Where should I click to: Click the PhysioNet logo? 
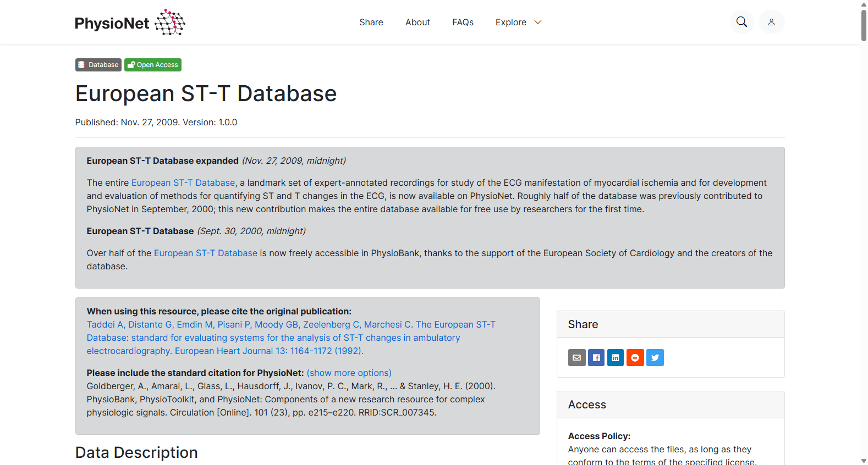click(130, 23)
